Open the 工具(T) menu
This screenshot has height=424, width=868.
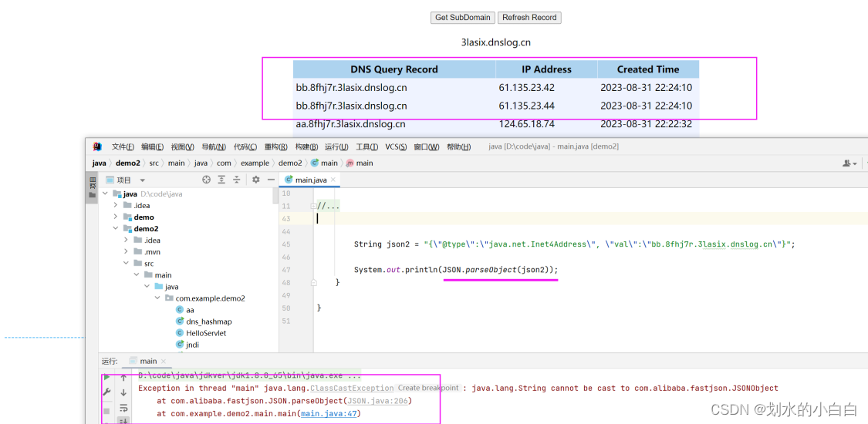click(366, 146)
